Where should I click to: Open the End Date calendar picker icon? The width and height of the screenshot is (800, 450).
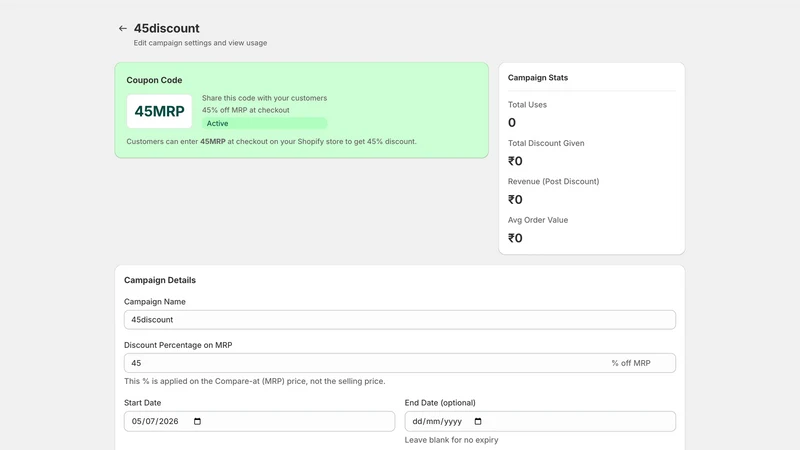[478, 421]
